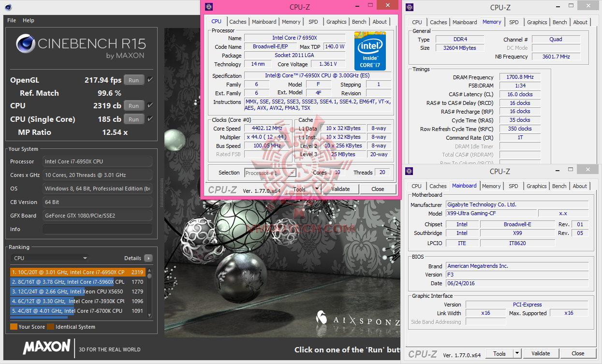Viewport: 602px width, 364px height.
Task: Click the GFX Board value GeForce GTX 1080
Action: (97, 216)
